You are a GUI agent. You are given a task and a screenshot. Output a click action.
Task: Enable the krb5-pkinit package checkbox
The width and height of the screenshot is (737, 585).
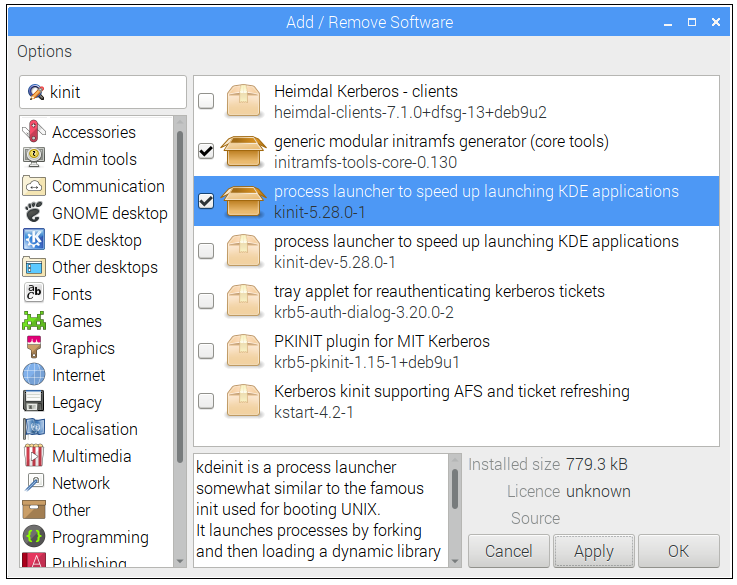[206, 351]
